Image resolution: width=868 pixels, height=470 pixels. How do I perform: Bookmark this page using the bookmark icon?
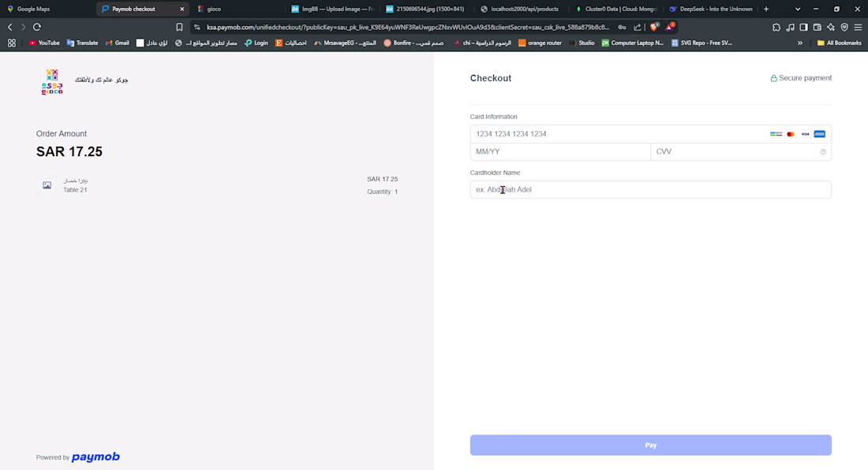pyautogui.click(x=179, y=27)
